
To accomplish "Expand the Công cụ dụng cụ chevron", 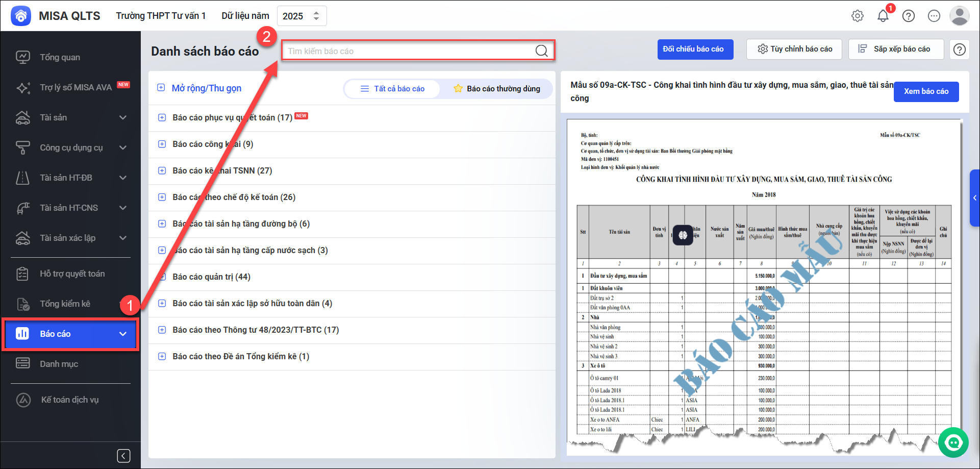I will tap(123, 147).
